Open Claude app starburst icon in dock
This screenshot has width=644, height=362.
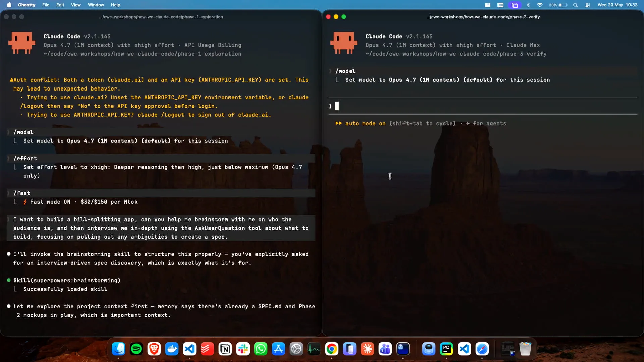pos(367,349)
